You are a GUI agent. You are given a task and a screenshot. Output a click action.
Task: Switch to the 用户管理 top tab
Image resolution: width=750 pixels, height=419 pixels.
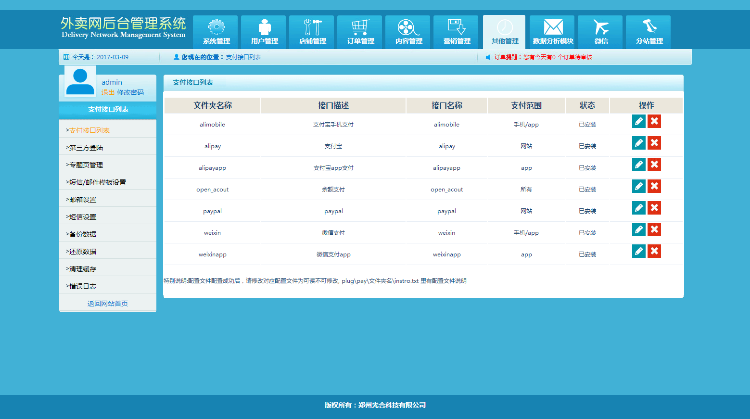(264, 31)
